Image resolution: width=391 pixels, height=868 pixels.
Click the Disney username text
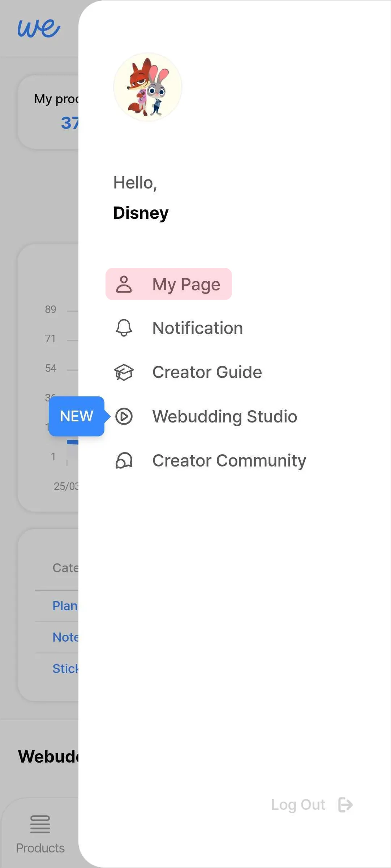point(141,213)
